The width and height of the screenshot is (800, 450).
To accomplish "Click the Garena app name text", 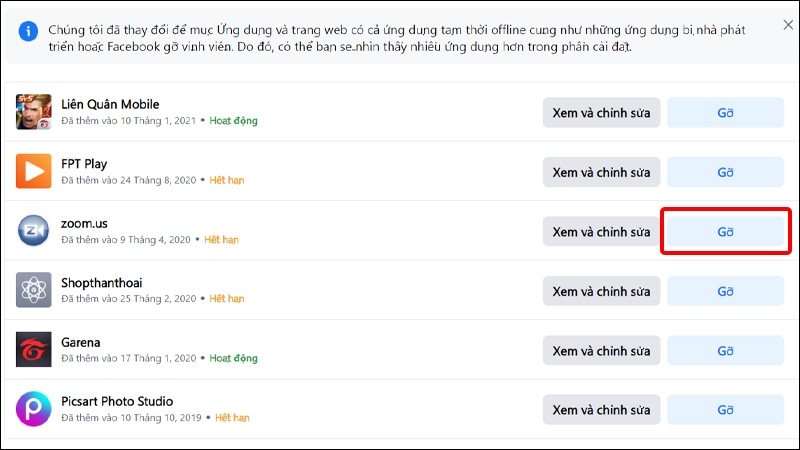I will click(81, 342).
